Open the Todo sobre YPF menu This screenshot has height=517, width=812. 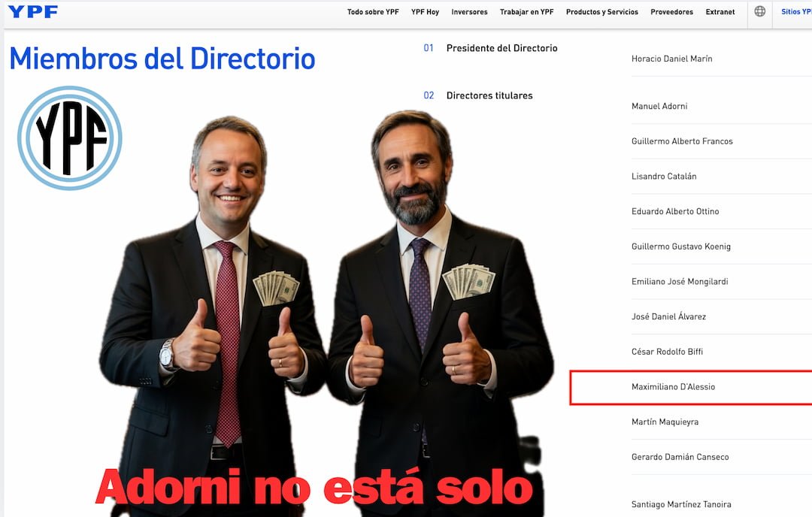[x=373, y=12]
